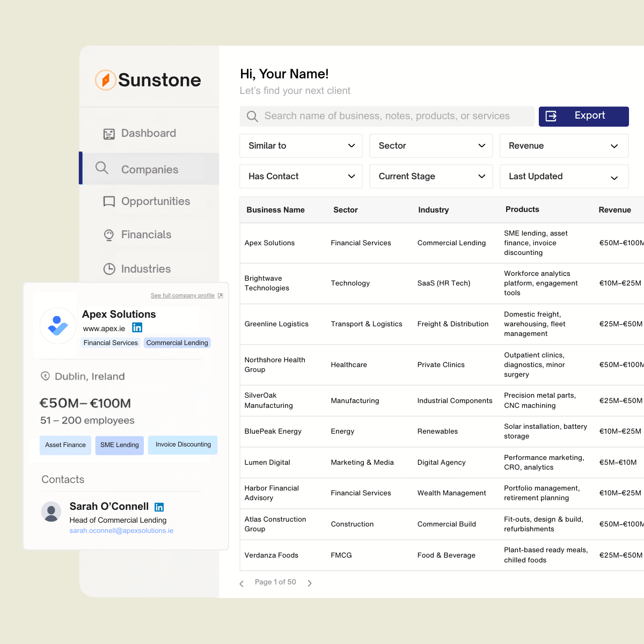Viewport: 644px width, 644px height.
Task: Go to next page arrow
Action: [310, 583]
